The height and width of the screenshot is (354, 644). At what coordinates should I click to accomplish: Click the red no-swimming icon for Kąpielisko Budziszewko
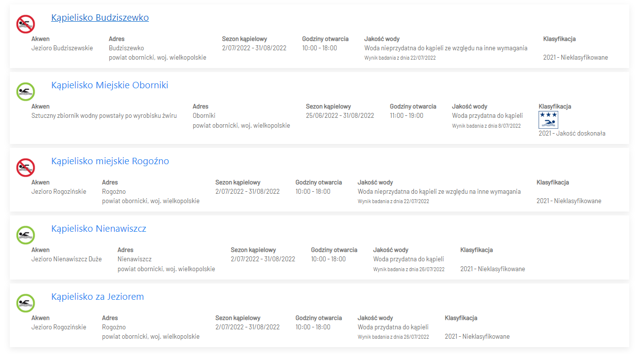(x=25, y=24)
